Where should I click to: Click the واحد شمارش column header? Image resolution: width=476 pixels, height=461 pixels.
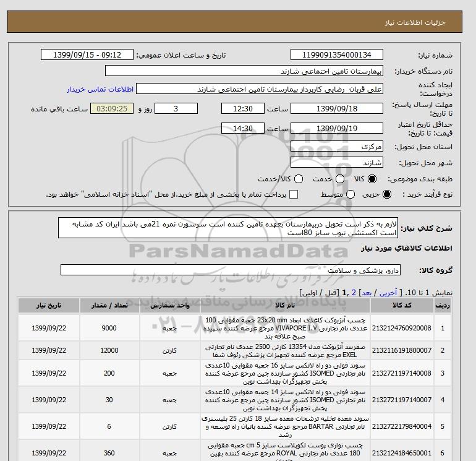click(170, 306)
